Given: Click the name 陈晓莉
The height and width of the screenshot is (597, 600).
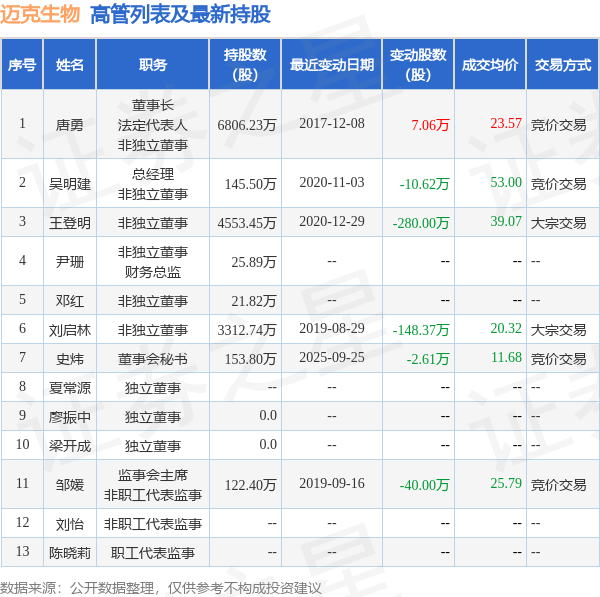Looking at the screenshot, I should pyautogui.click(x=70, y=553).
